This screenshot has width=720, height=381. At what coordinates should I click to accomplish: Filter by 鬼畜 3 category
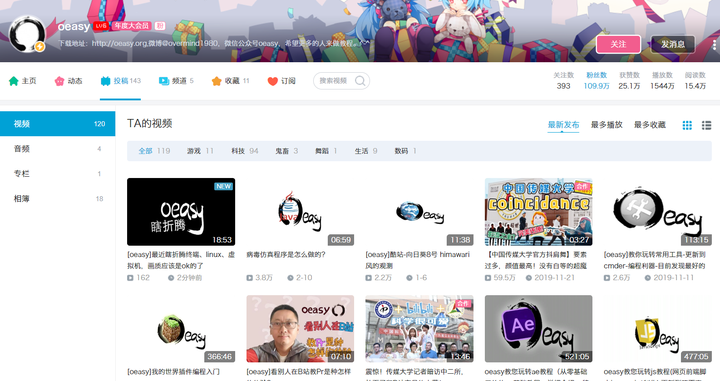[x=287, y=151]
